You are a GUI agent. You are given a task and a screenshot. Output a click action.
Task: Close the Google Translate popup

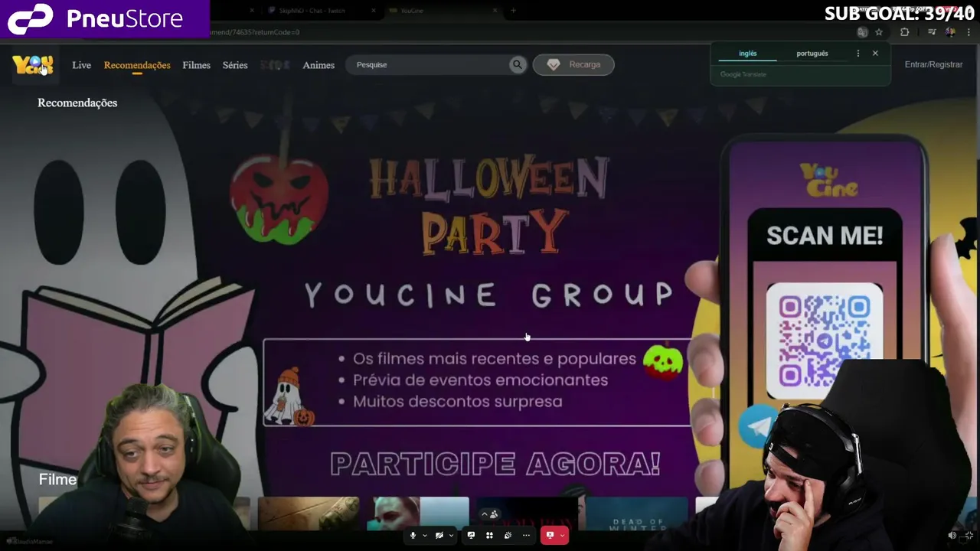pyautogui.click(x=875, y=54)
